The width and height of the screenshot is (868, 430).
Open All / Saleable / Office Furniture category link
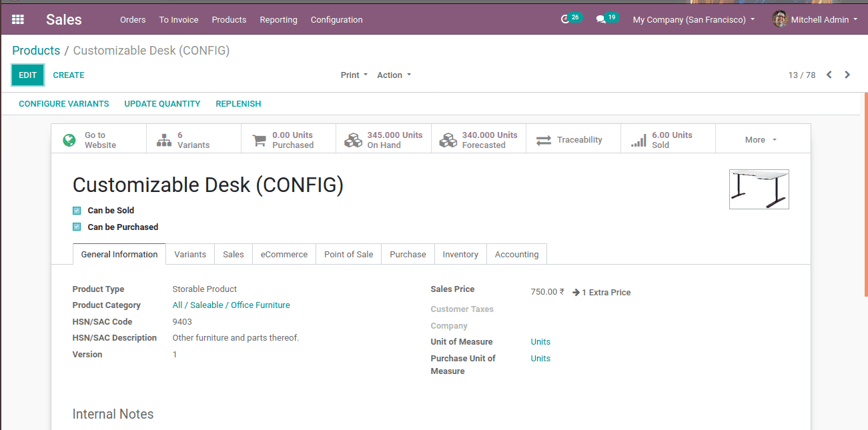(231, 305)
